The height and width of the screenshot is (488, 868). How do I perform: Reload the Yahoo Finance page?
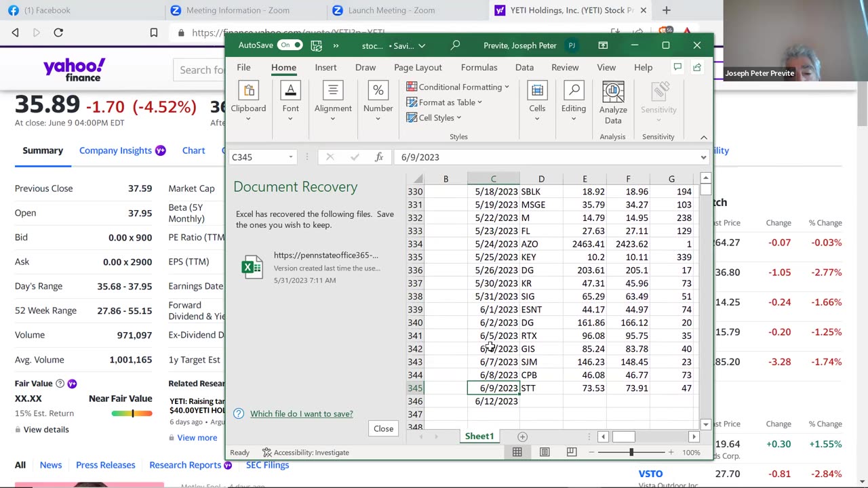58,33
